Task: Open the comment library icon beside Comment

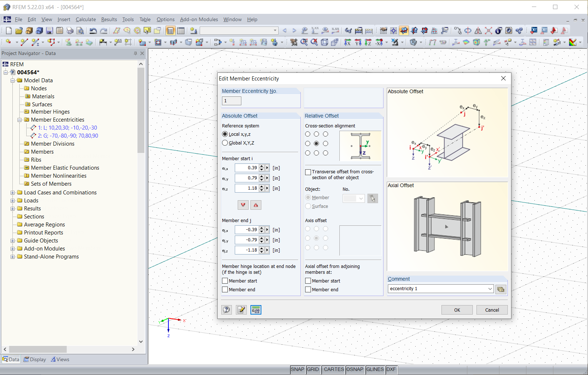Action: point(501,289)
